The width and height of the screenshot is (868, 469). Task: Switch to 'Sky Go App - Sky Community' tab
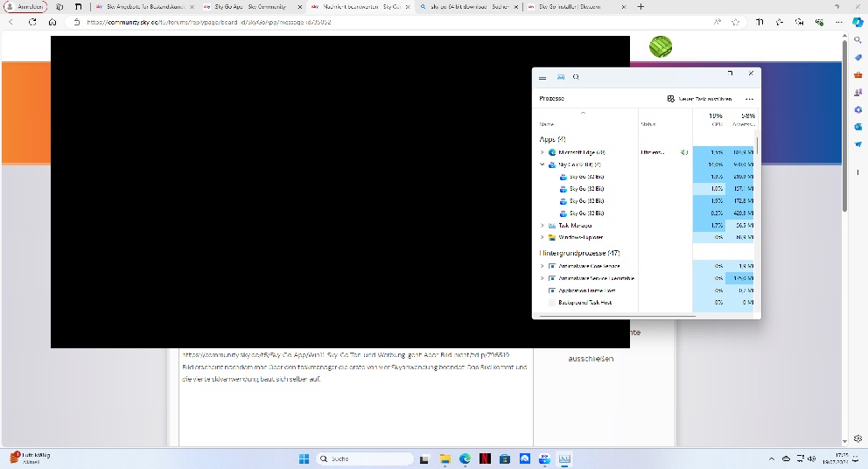251,7
